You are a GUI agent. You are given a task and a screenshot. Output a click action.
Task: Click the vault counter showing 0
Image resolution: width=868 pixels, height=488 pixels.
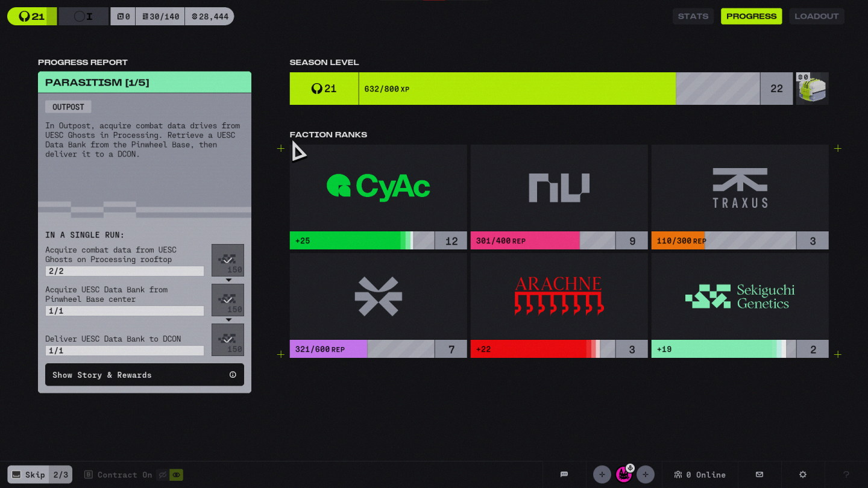tap(123, 16)
